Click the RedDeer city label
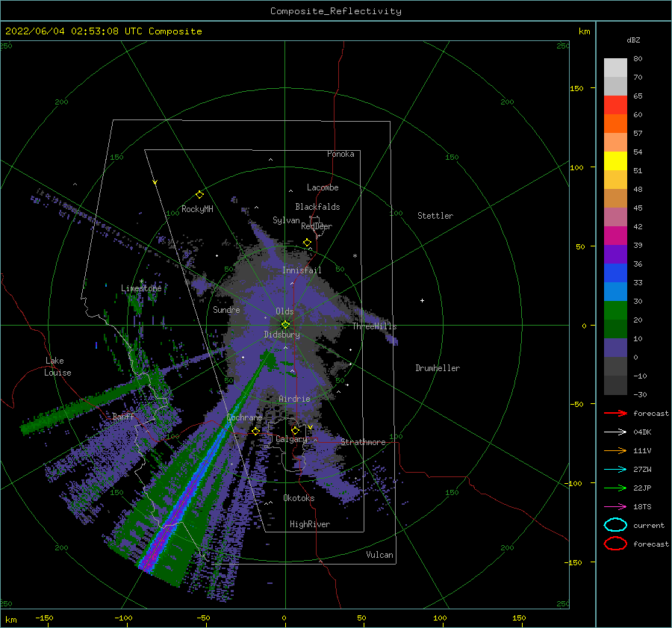The height and width of the screenshot is (628, 672). coord(317,226)
